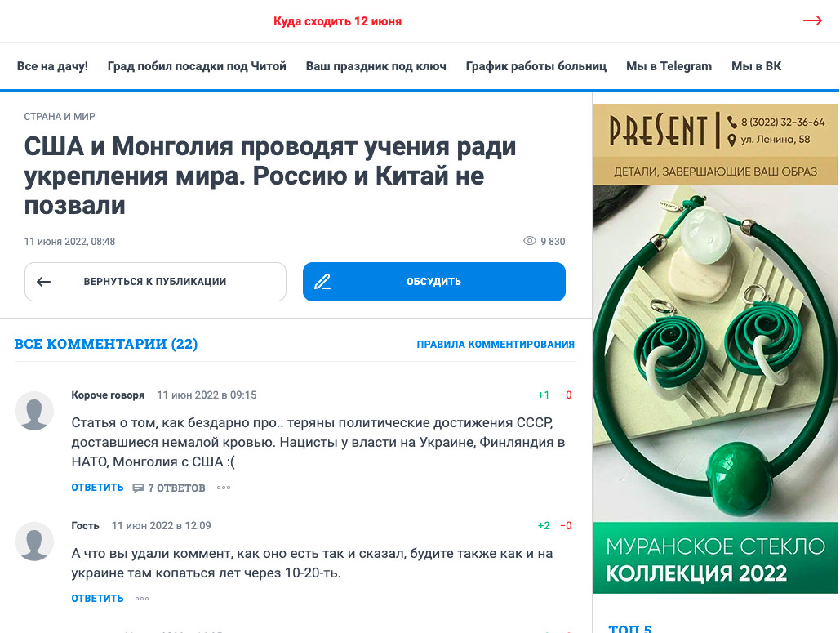Click back arrow on Вернуться к публикации
840x633 pixels.
tap(44, 282)
